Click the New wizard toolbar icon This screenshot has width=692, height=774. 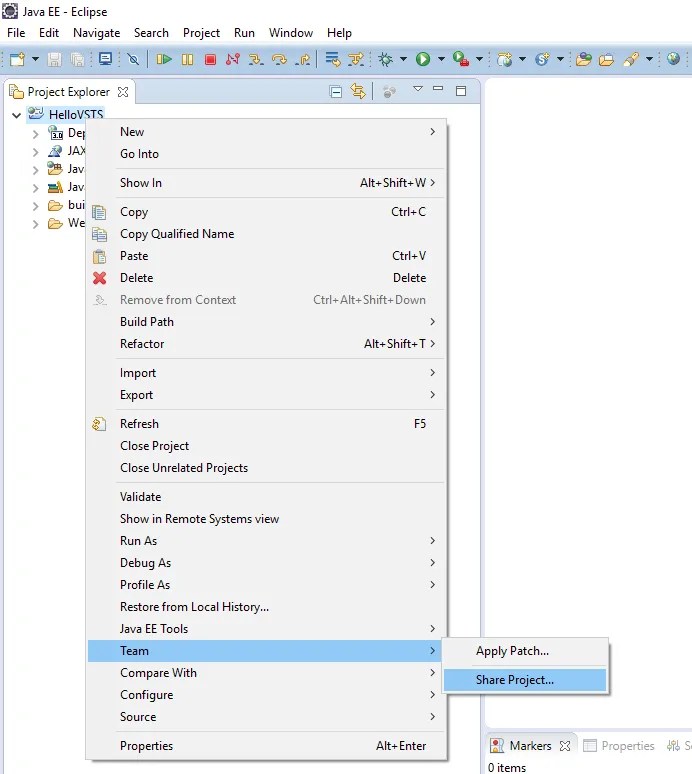point(18,59)
